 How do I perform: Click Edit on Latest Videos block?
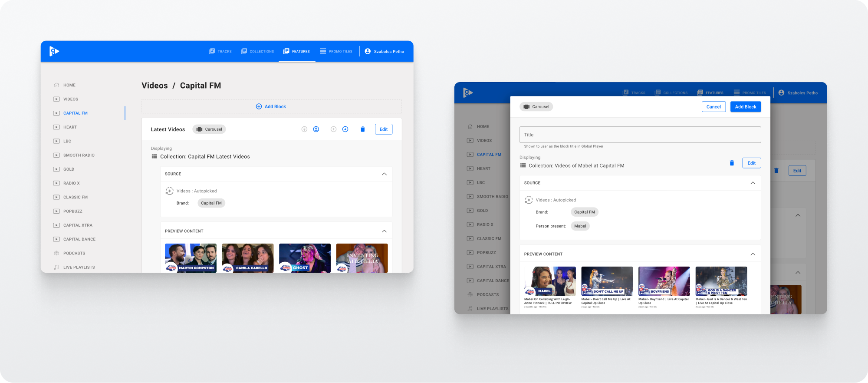coord(384,129)
